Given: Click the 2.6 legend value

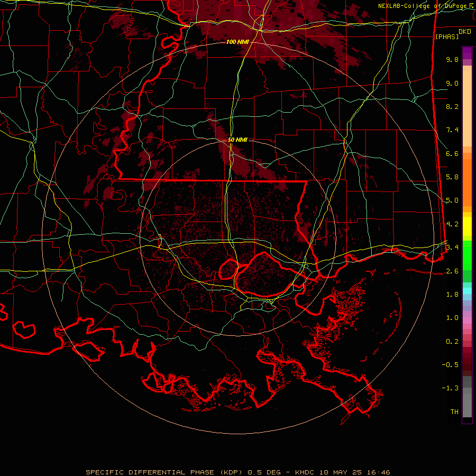Looking at the screenshot, I should tap(452, 271).
